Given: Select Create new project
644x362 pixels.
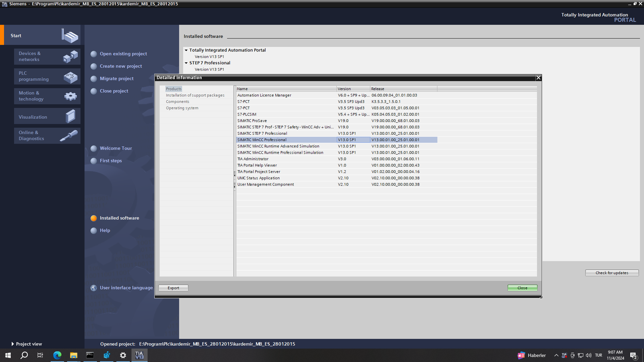Looking at the screenshot, I should pos(121,66).
